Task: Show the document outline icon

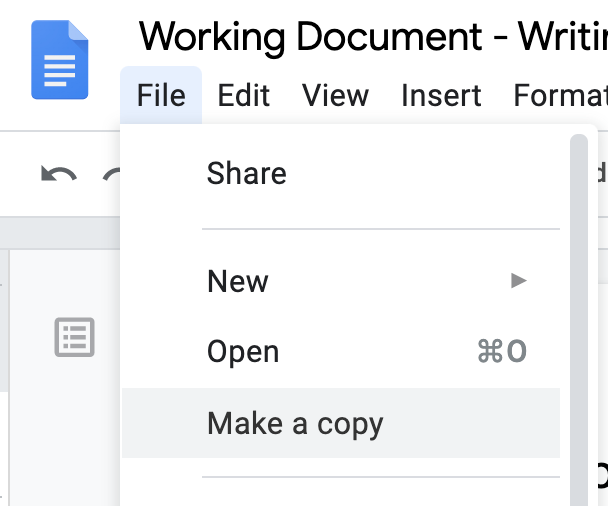Action: click(x=74, y=338)
